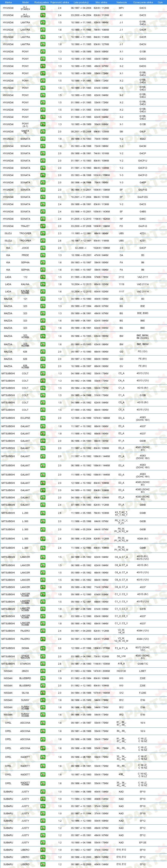This screenshot has height=868, width=167.
Task: Select the 4ZD1 engine code cell
Action: pyautogui.click(x=143, y=234)
